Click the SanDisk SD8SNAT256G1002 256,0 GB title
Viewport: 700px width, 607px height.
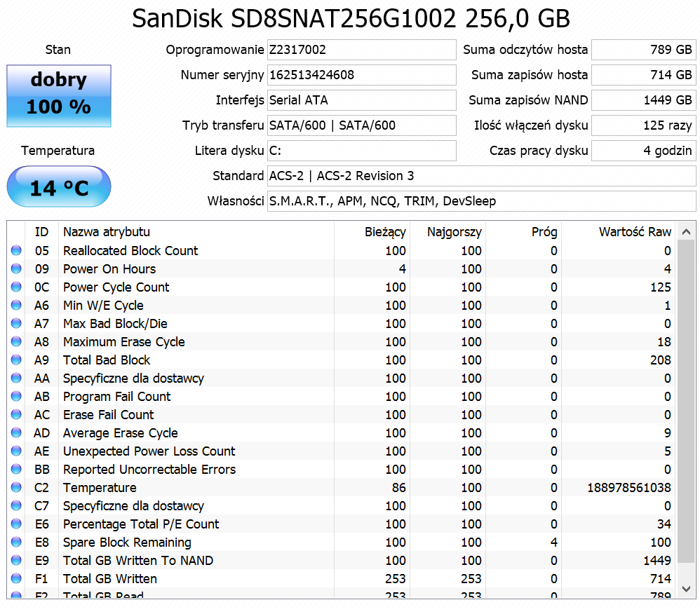point(351,19)
